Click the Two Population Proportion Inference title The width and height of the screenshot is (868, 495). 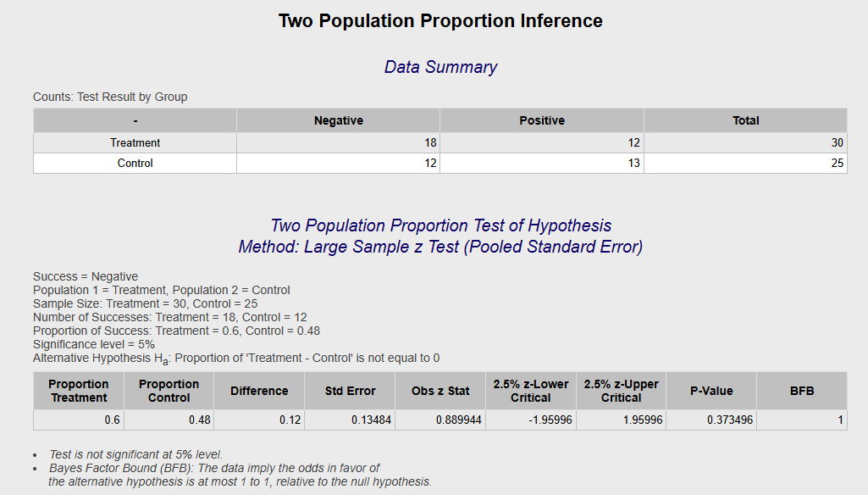pos(440,21)
